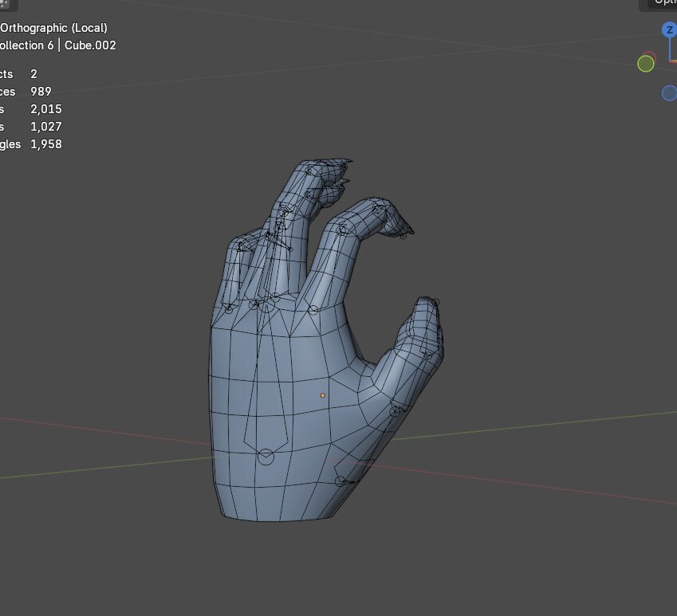
Task: Click the Orthographic (Local) view label
Action: (53, 28)
